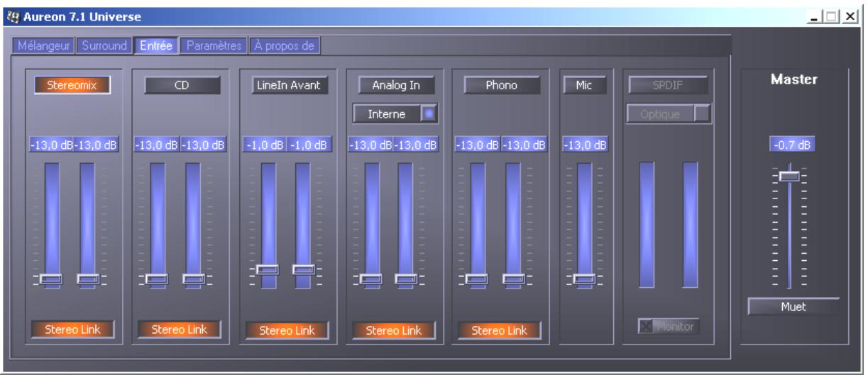Open the Interne source dropdown
The image size is (868, 375).
coord(396,113)
